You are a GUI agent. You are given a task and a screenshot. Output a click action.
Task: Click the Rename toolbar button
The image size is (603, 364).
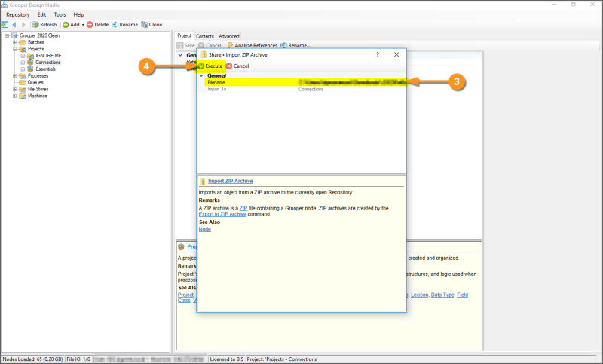[124, 24]
